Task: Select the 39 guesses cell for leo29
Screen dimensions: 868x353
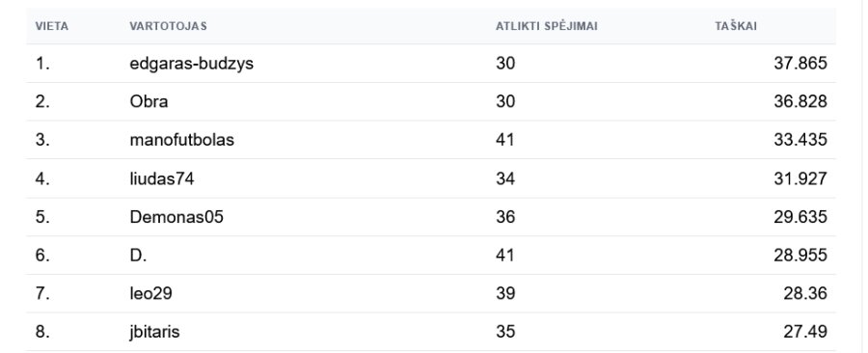Action: (505, 293)
